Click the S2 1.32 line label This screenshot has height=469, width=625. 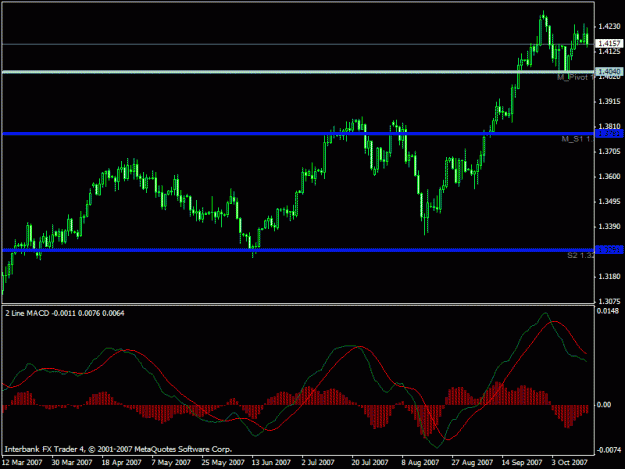(581, 255)
